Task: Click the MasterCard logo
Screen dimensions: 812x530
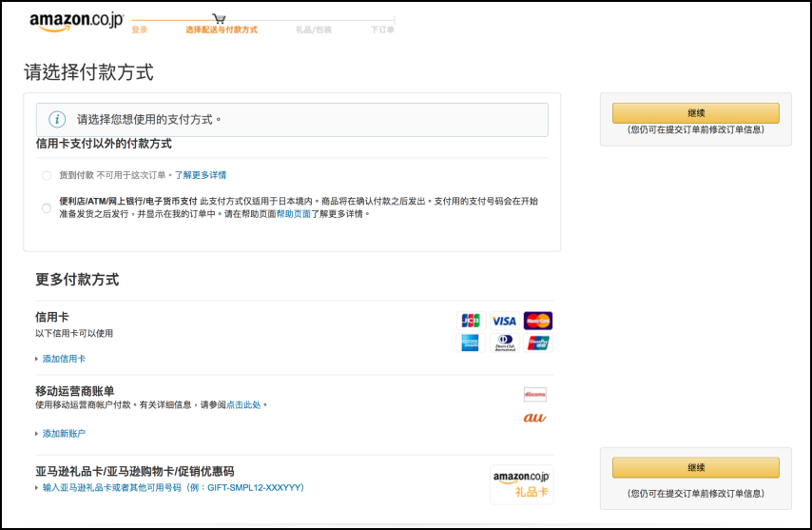Action: [x=537, y=321]
